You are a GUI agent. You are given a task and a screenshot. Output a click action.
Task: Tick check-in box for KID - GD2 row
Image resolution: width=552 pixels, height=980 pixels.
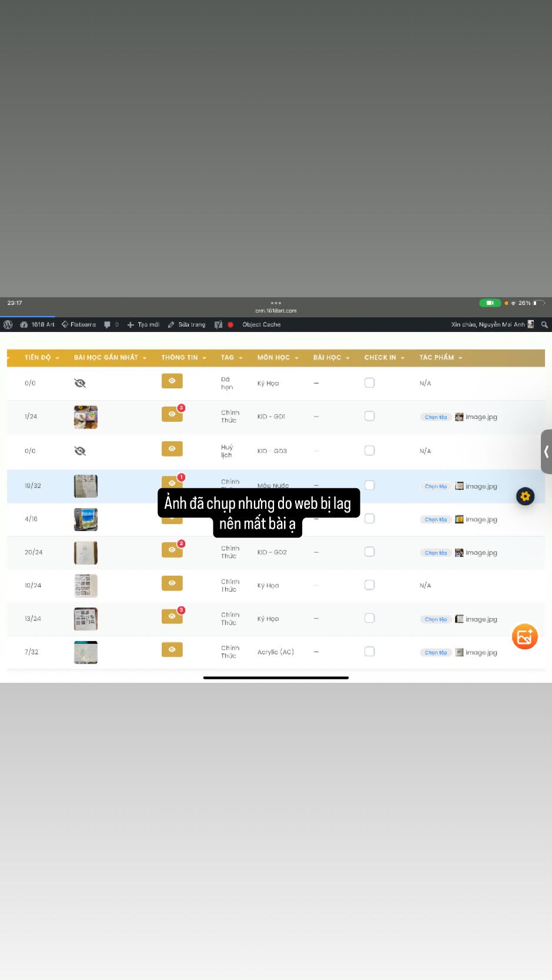[369, 552]
